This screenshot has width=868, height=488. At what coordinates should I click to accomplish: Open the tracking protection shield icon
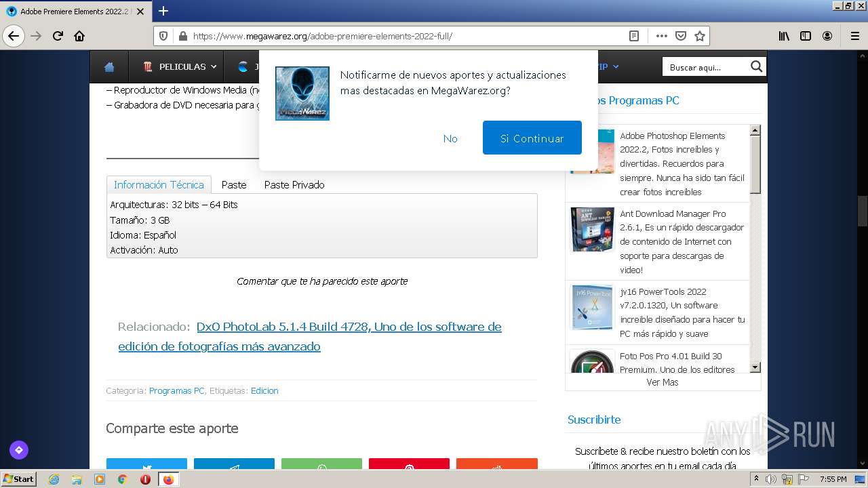[163, 36]
